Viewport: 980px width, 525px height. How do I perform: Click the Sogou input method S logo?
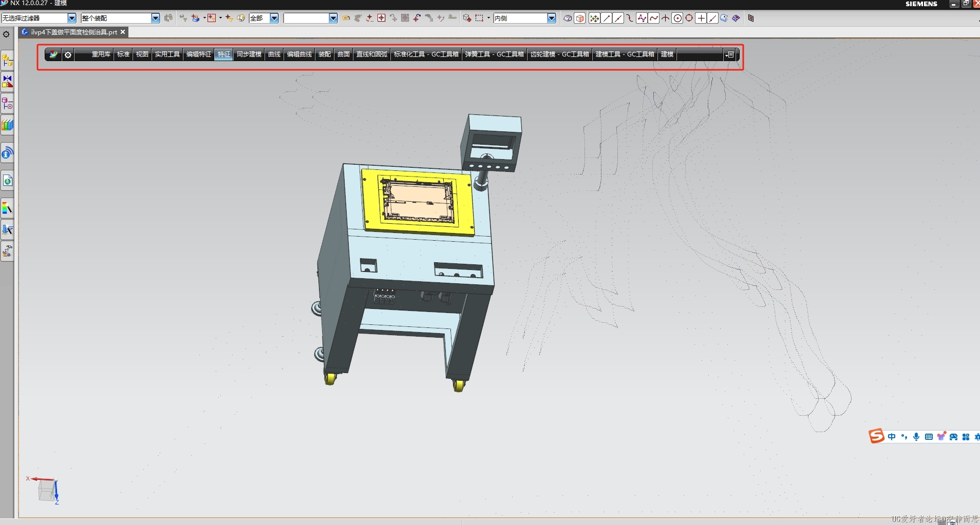[x=877, y=436]
